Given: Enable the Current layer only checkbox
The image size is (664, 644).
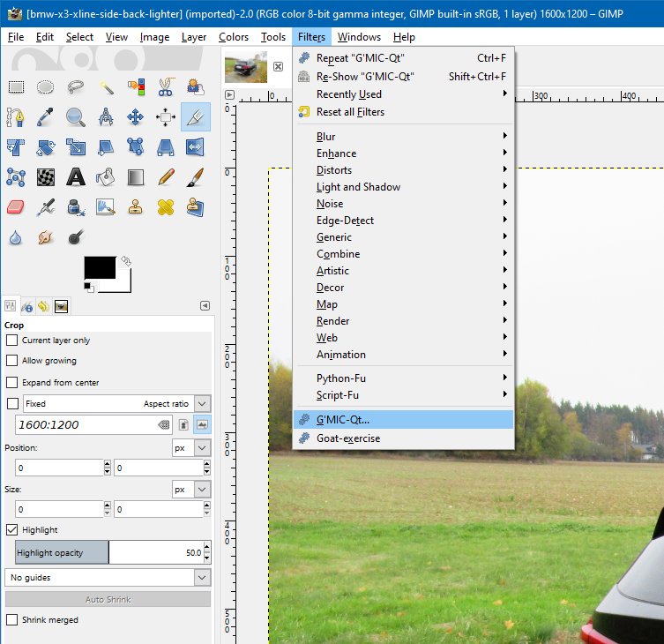Looking at the screenshot, I should (x=12, y=341).
